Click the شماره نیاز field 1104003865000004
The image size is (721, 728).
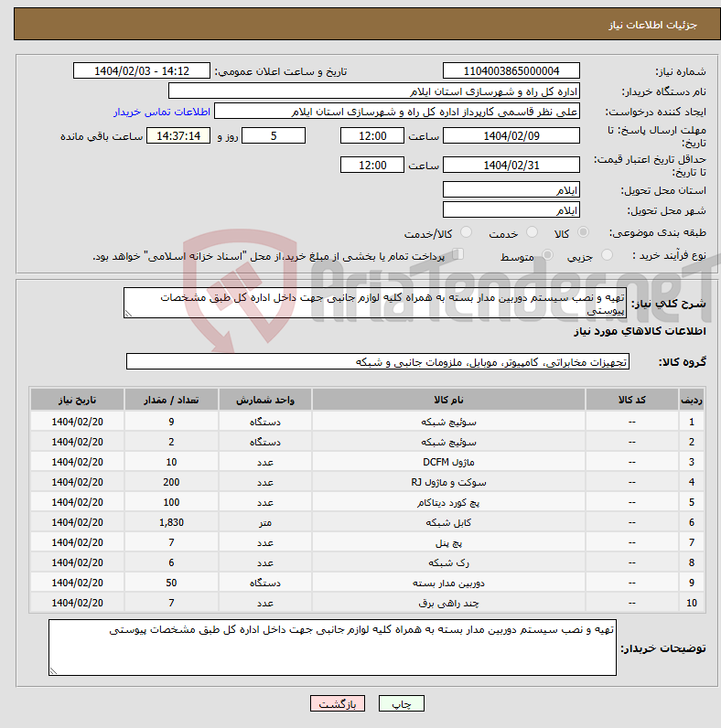511,71
